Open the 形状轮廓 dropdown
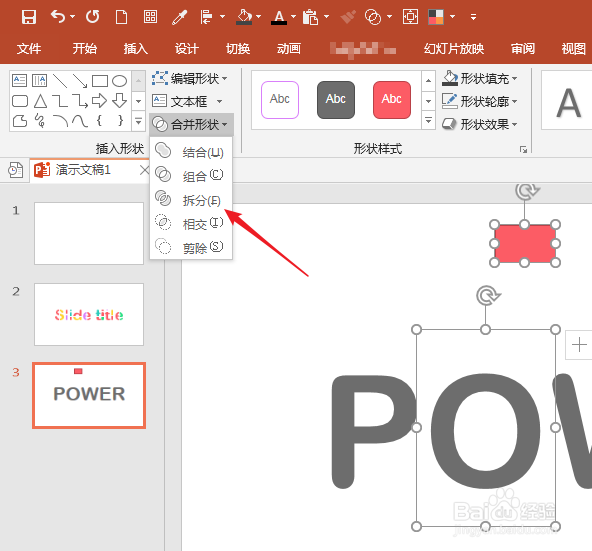The width and height of the screenshot is (592, 551). (479, 101)
